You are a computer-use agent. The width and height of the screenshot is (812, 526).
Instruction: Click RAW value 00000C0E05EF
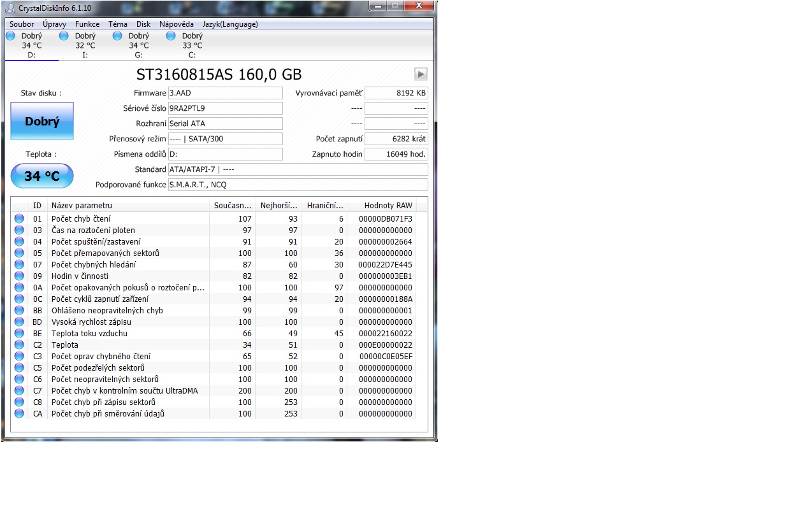[x=386, y=356]
